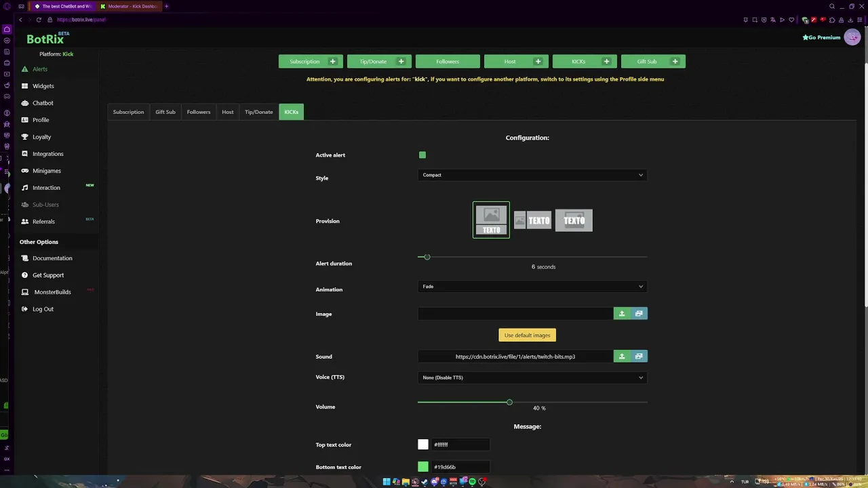The width and height of the screenshot is (868, 488).
Task: Open Voice (TTS) dropdown
Action: pyautogui.click(x=532, y=378)
